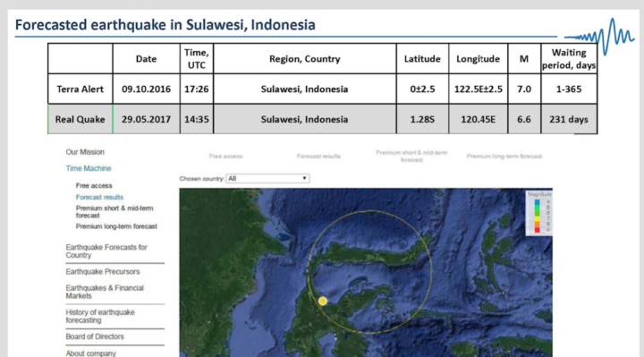Open History of earthquake forecasting

pos(100,317)
